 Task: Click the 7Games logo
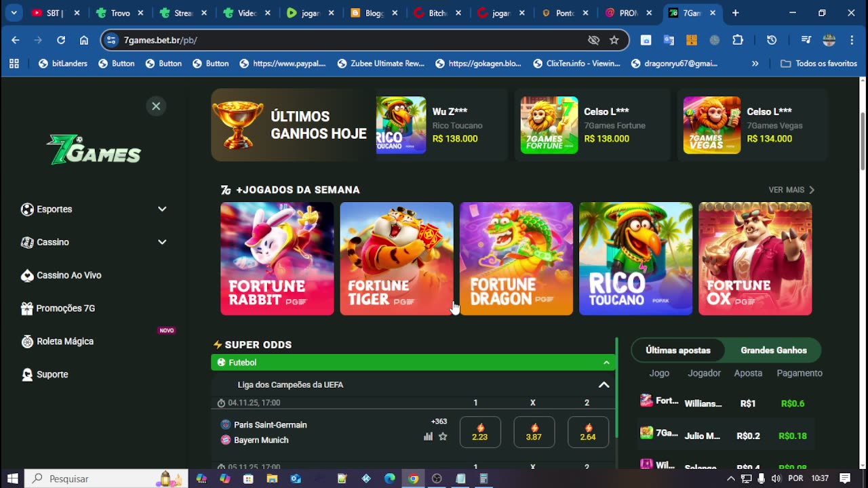pyautogui.click(x=94, y=150)
